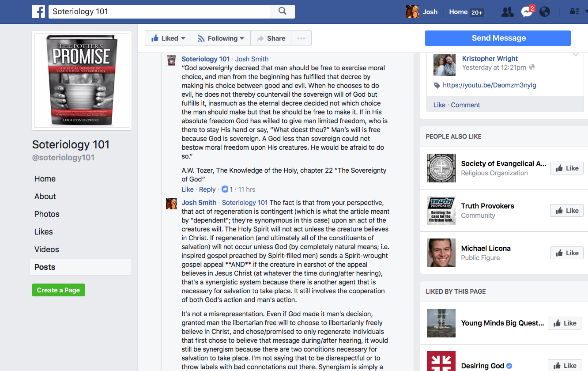
Task: Open the friend requests icon
Action: [x=508, y=12]
